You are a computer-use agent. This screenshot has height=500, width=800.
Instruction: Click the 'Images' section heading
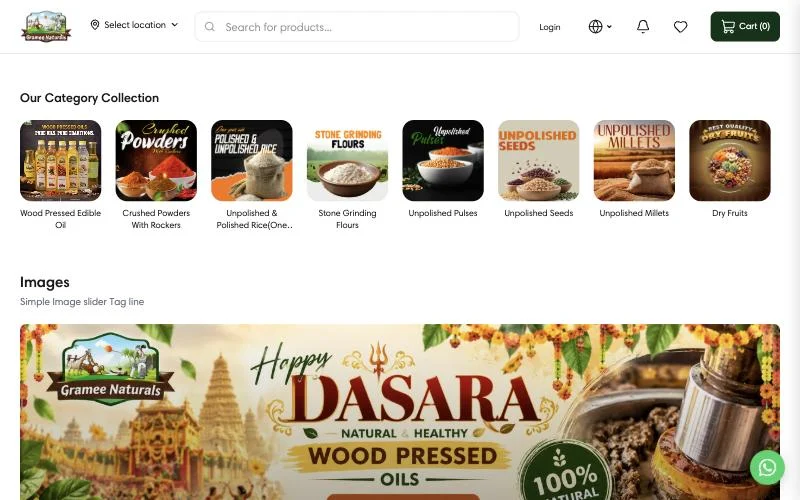pyautogui.click(x=45, y=282)
